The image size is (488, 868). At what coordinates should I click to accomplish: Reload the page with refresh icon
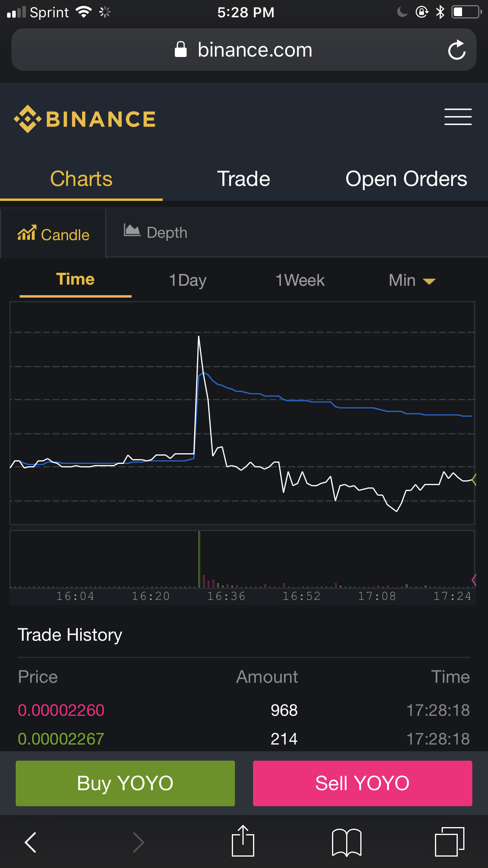[x=457, y=50]
